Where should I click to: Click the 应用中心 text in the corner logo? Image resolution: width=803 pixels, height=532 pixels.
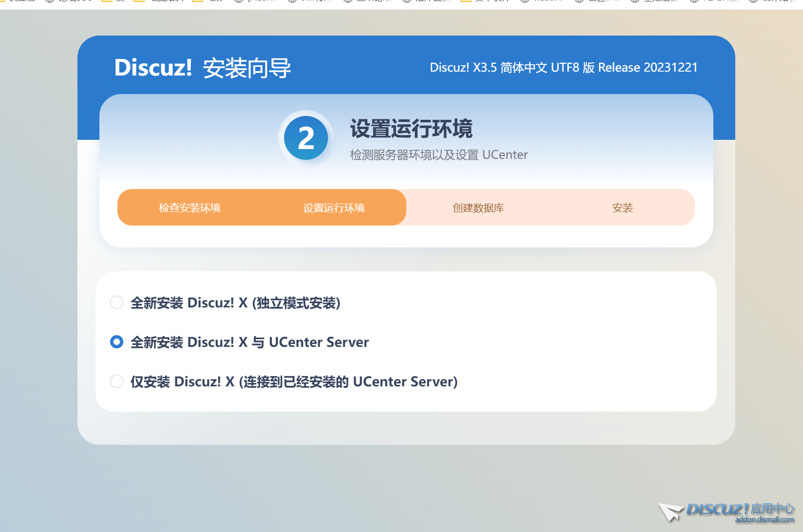point(772,509)
